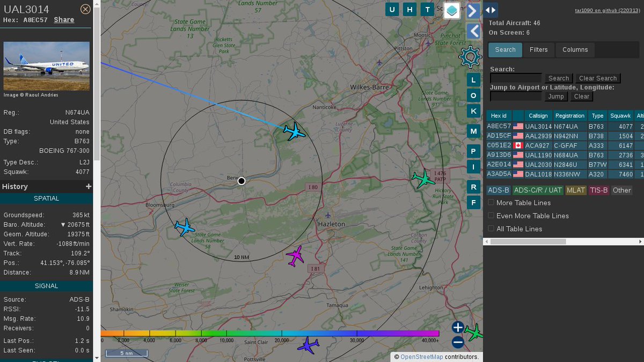The height and width of the screenshot is (362, 644).
Task: Zoom in using the plus icon
Action: point(457,327)
